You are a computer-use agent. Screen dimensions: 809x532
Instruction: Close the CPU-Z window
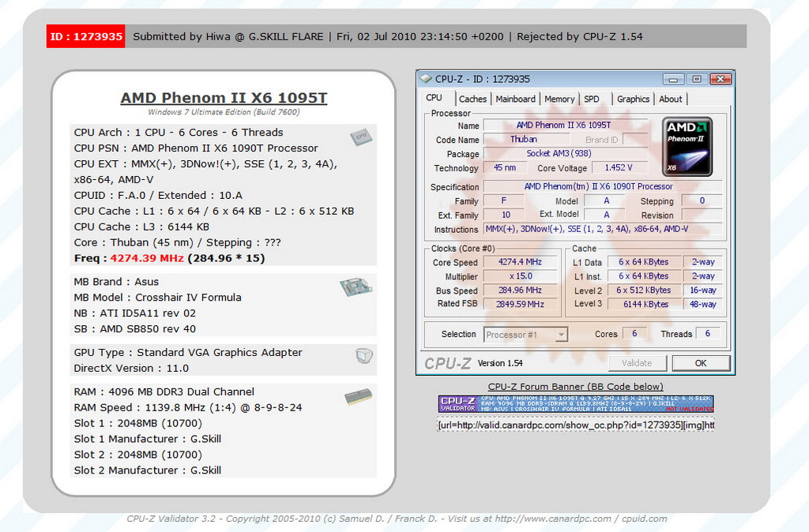pos(721,80)
